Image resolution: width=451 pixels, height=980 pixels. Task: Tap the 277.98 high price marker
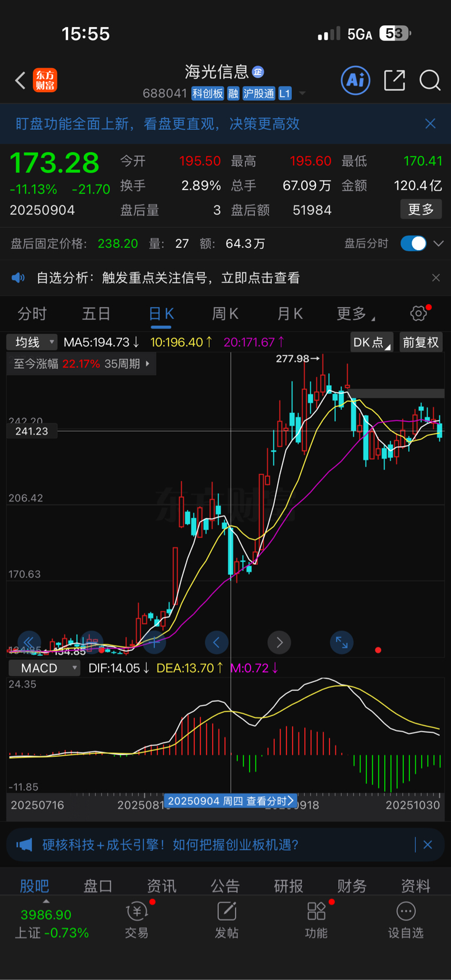[x=298, y=358]
